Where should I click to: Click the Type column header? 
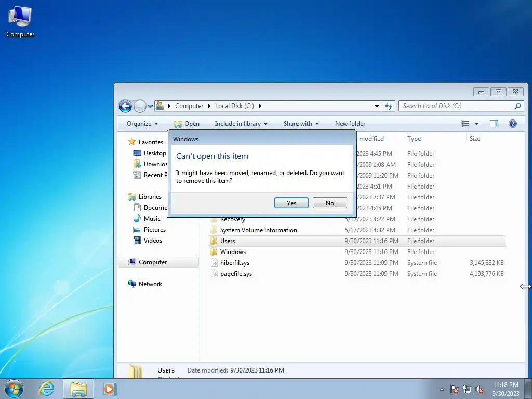pyautogui.click(x=435, y=138)
